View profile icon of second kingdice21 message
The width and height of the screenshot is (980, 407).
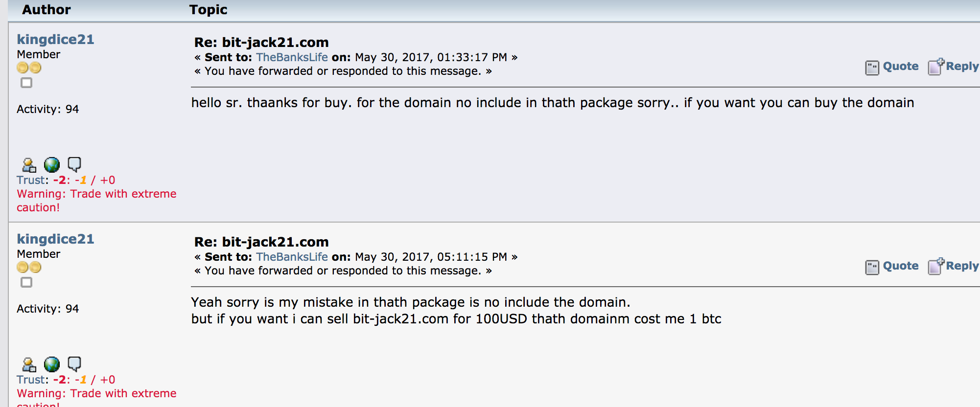(29, 364)
